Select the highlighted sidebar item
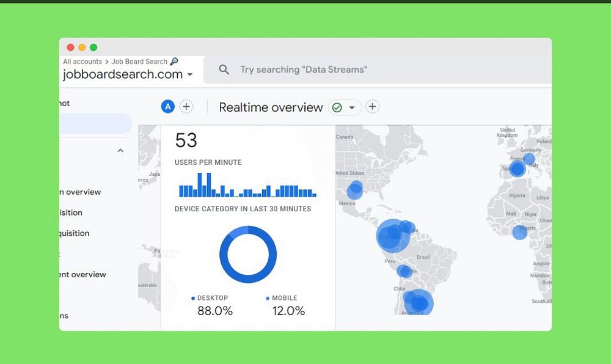 pos(95,124)
